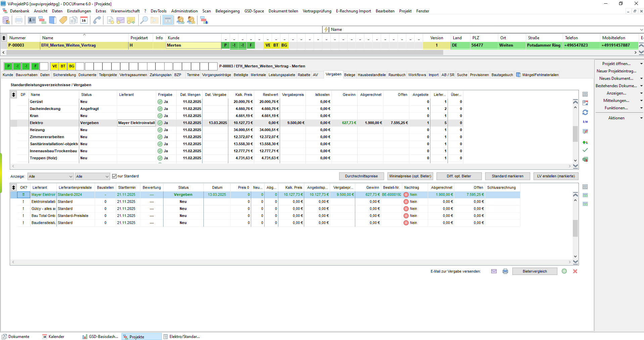Click the blue refresh icon beside Vergaben list

tap(585, 112)
